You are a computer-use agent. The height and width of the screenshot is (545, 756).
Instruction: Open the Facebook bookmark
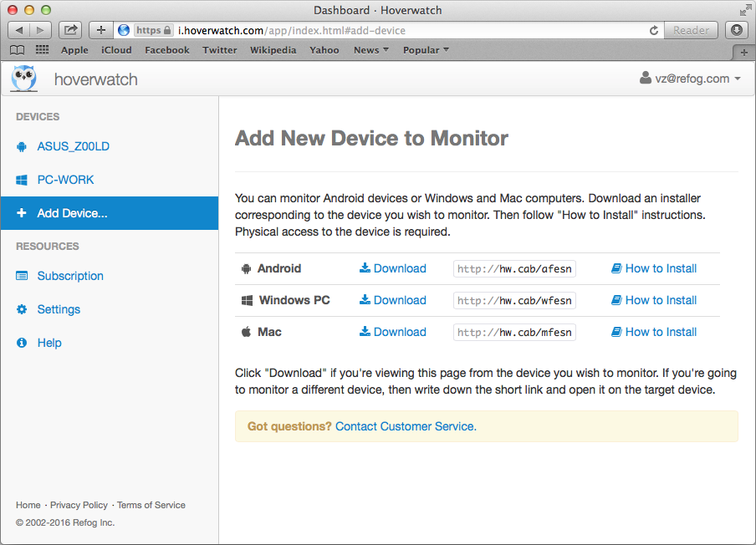click(x=167, y=50)
